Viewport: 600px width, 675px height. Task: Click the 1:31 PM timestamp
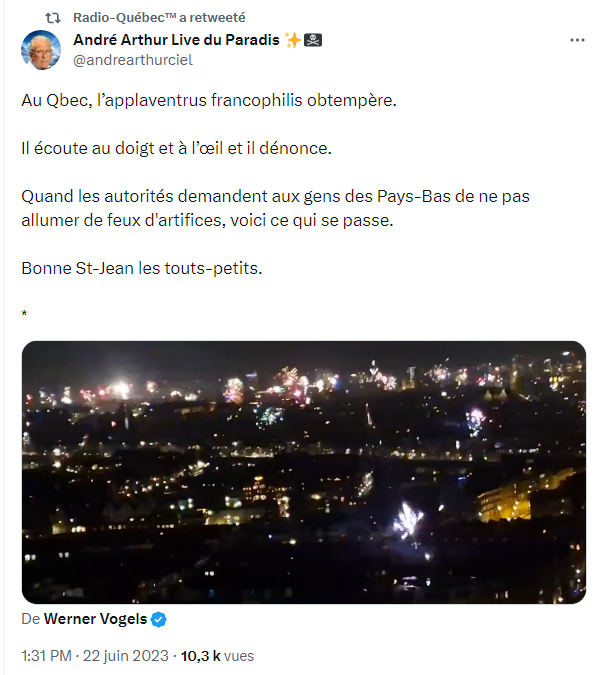click(x=47, y=656)
